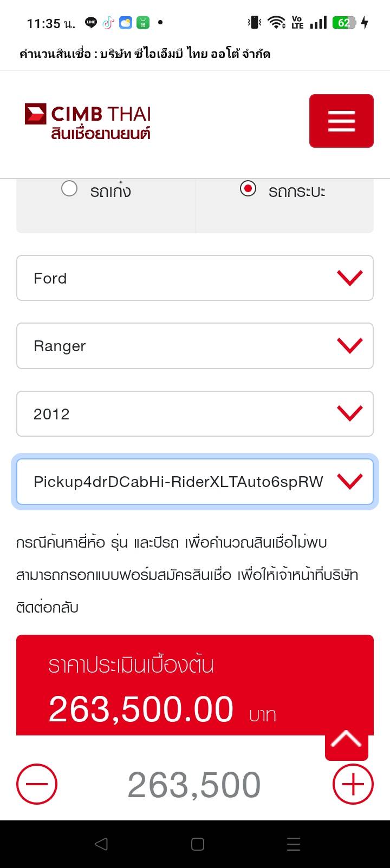390x868 pixels.
Task: Expand the Pickup4drDCab variant dropdown
Action: pyautogui.click(x=195, y=482)
